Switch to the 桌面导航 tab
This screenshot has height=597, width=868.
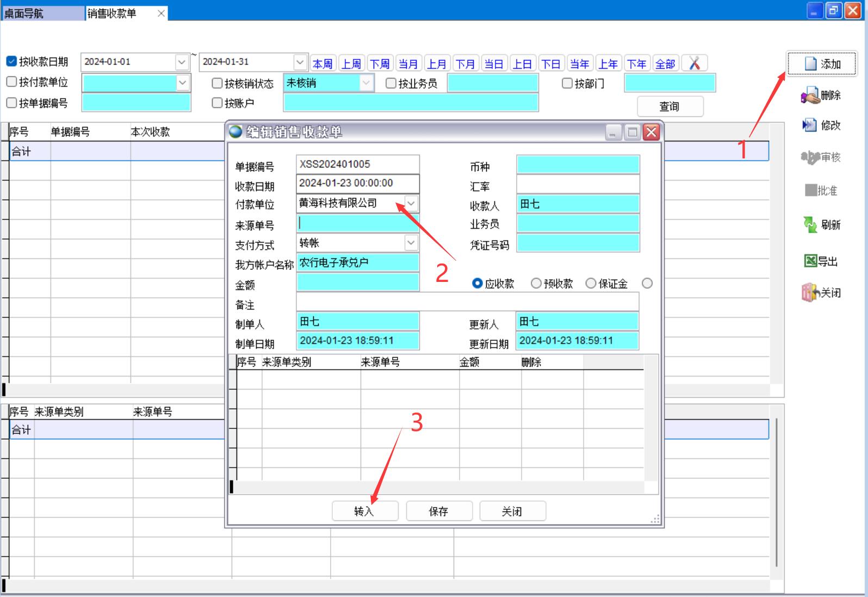pyautogui.click(x=42, y=14)
